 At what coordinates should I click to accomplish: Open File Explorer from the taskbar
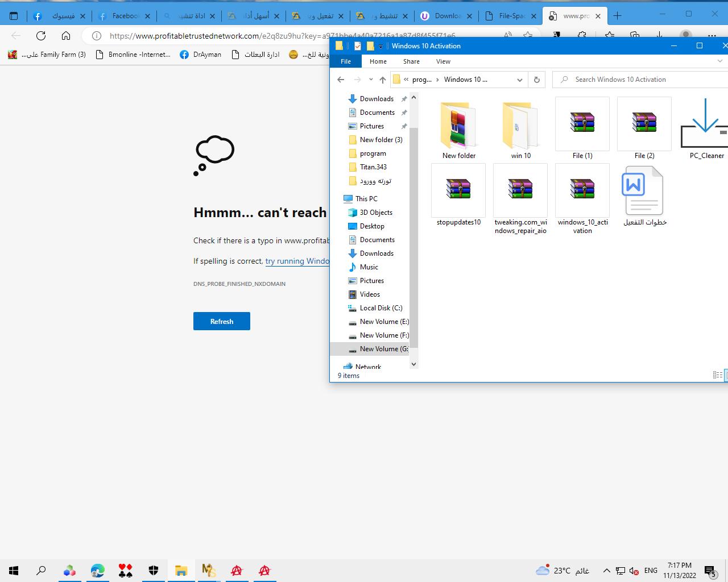coord(181,571)
